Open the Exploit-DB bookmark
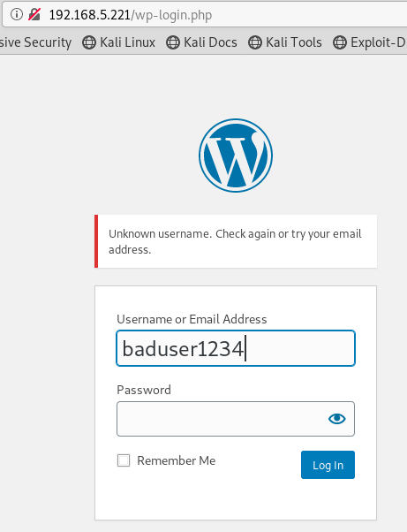This screenshot has height=532, width=407. coord(370,42)
